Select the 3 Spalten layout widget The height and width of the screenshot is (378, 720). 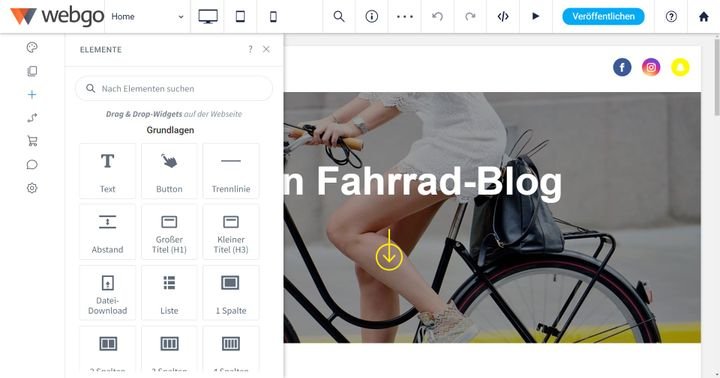coord(169,350)
